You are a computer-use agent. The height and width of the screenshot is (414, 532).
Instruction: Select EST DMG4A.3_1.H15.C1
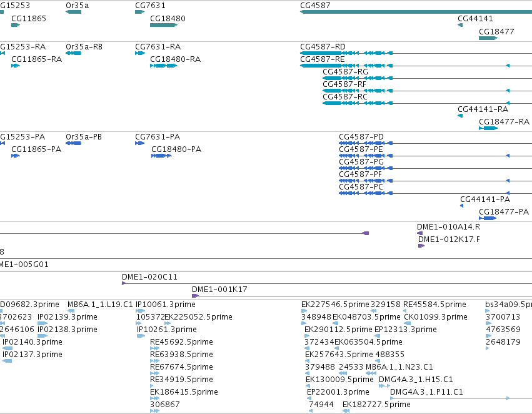[384, 386]
